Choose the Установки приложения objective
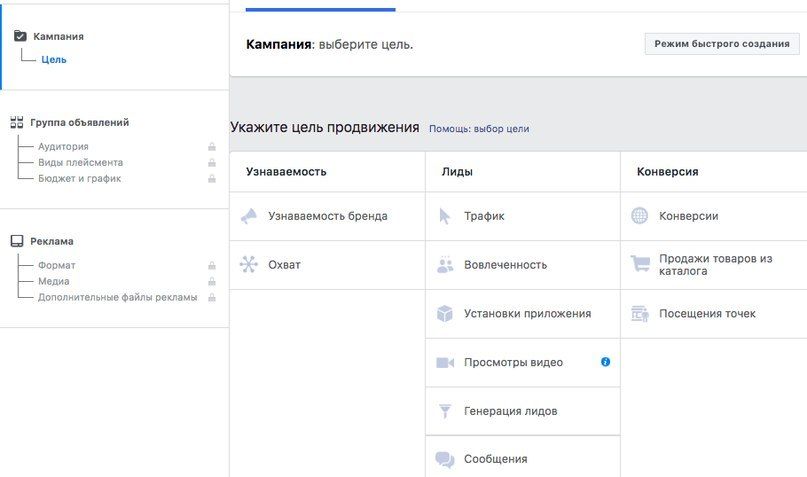This screenshot has width=807, height=477. pyautogui.click(x=523, y=314)
